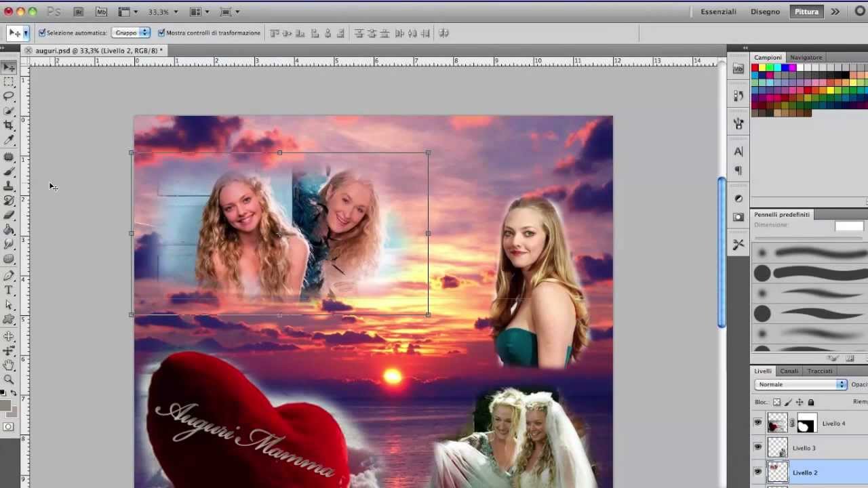Screen dimensions: 868x488
Task: Select the Lasso tool
Action: [9, 96]
